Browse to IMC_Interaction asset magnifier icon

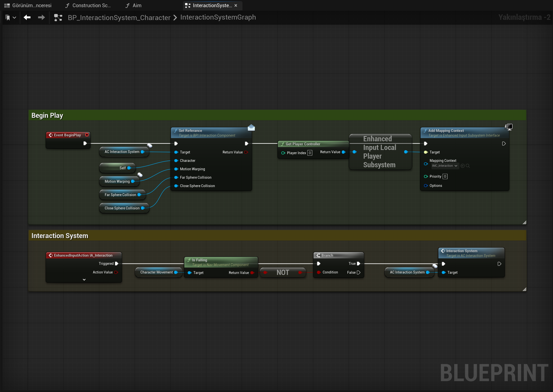pyautogui.click(x=468, y=166)
